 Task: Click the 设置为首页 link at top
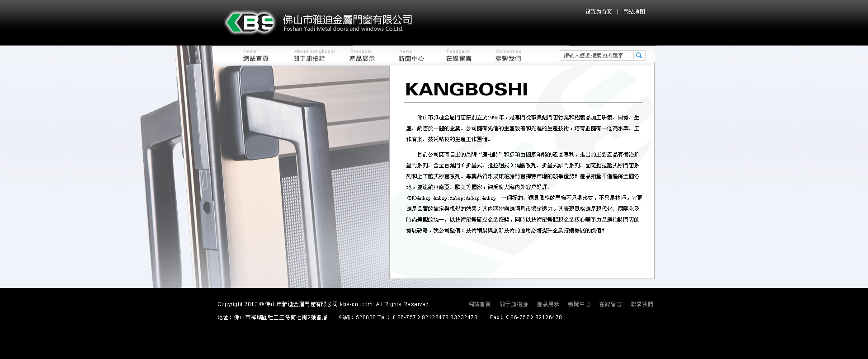598,12
